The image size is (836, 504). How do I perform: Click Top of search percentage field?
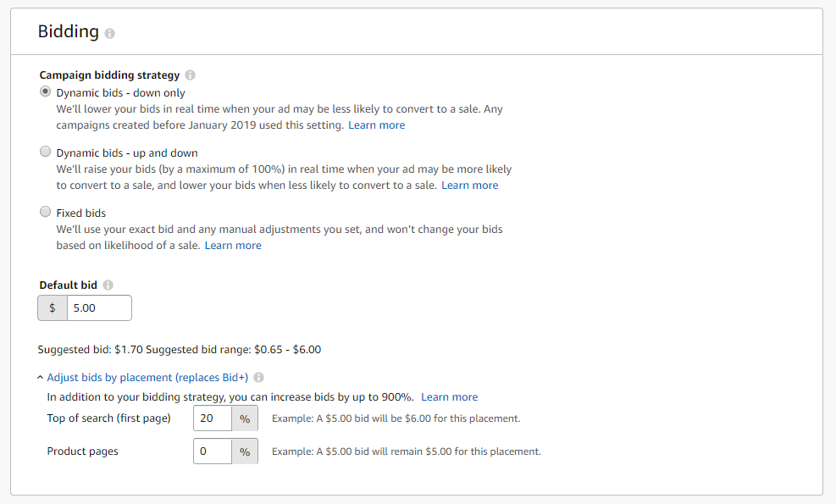click(213, 418)
